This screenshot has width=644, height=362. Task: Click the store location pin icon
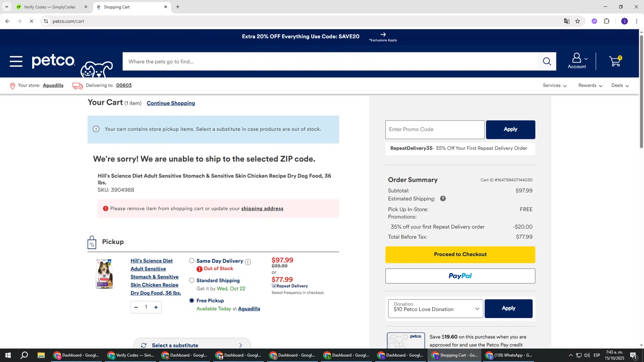[12, 86]
